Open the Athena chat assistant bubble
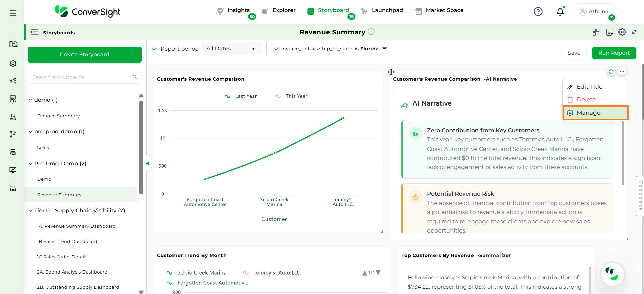Screen dimensions: 644x294 click(x=612, y=274)
